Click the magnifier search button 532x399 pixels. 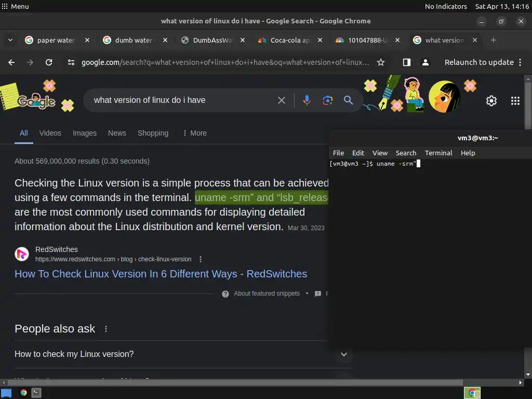(348, 100)
